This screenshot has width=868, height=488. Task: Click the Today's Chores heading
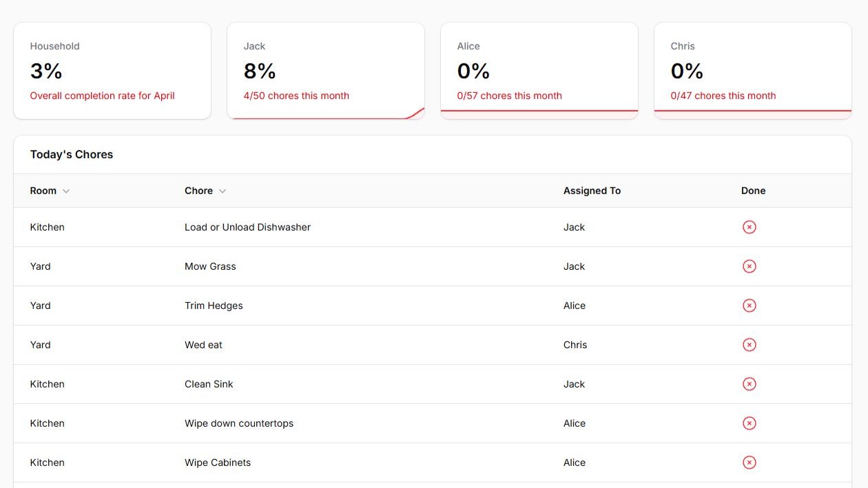[x=72, y=154]
